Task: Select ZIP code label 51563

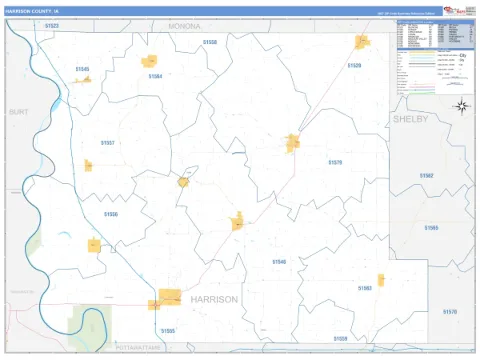Action: click(x=365, y=288)
